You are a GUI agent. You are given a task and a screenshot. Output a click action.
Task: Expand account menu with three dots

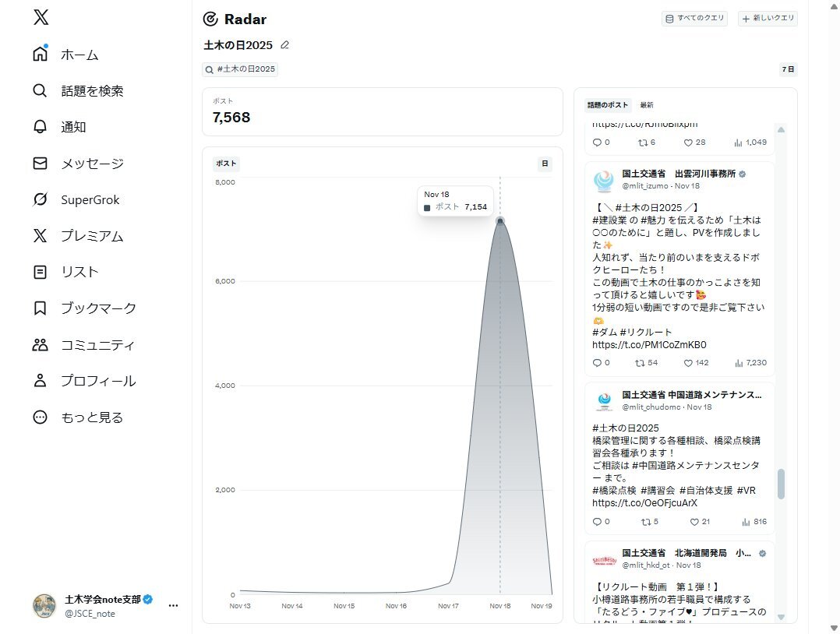point(173,605)
